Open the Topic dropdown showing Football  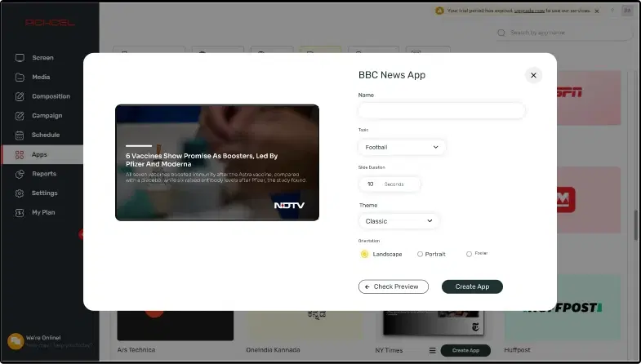pos(402,147)
